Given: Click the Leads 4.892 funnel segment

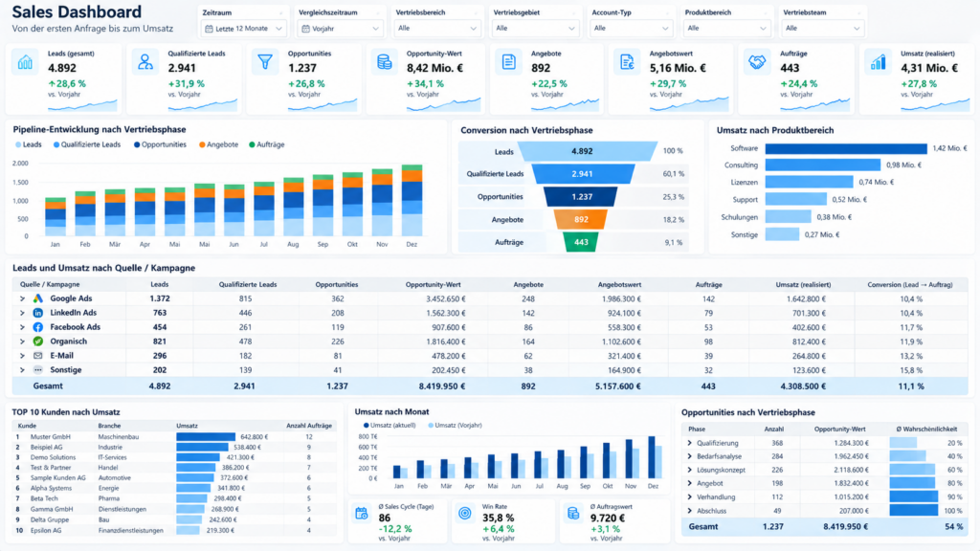Looking at the screenshot, I should click(x=588, y=151).
